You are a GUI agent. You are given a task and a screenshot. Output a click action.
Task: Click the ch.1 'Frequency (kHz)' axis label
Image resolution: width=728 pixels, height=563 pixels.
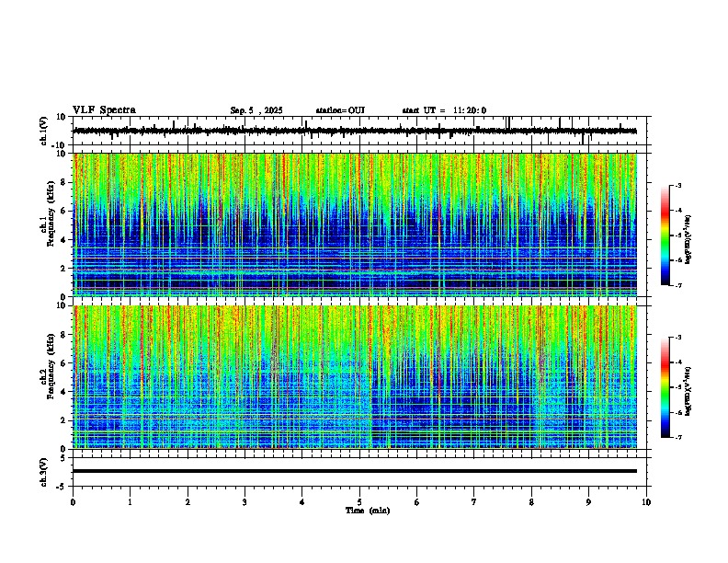click(x=51, y=213)
